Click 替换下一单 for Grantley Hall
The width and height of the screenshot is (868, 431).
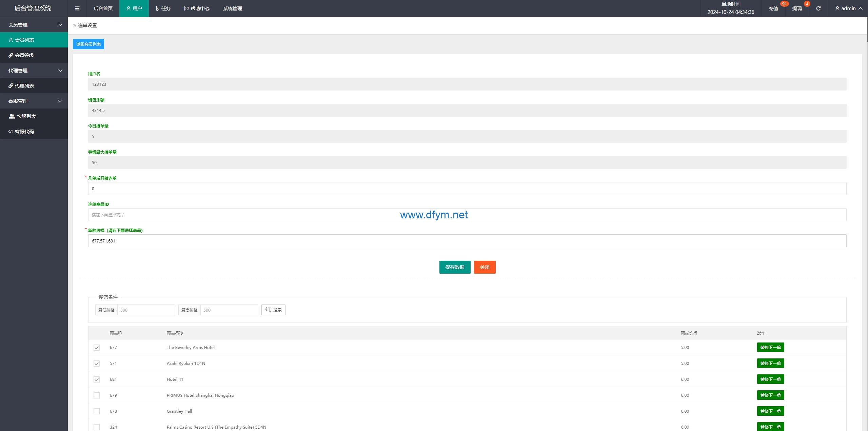tap(770, 411)
